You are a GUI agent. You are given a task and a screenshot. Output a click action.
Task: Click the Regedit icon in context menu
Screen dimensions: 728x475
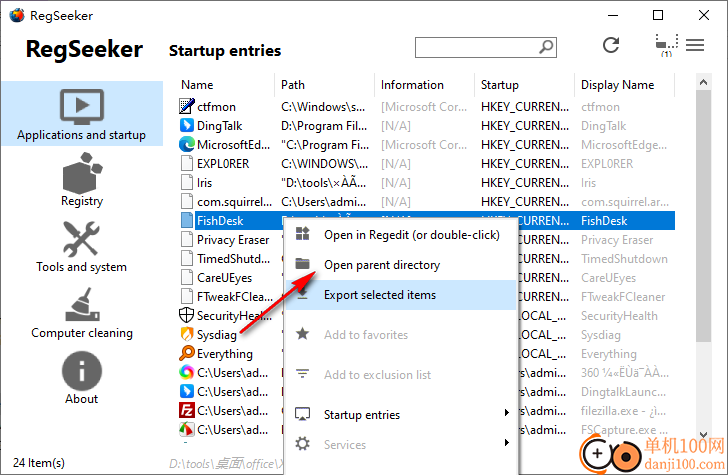tap(303, 234)
